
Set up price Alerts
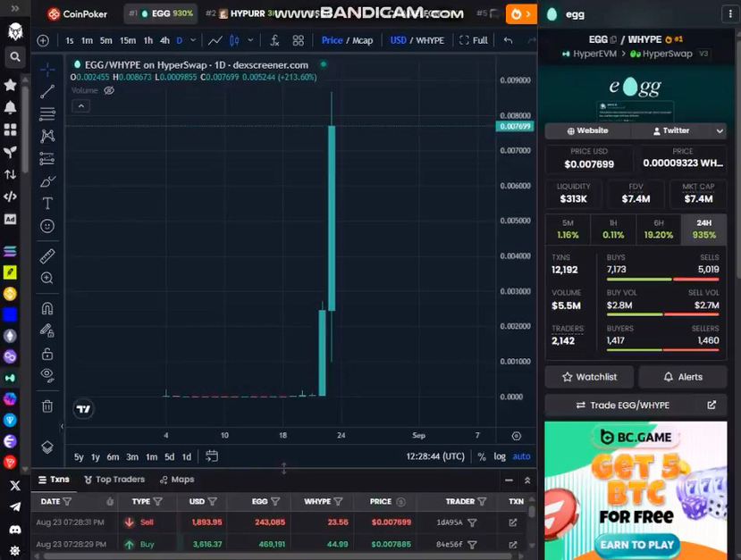click(x=683, y=377)
